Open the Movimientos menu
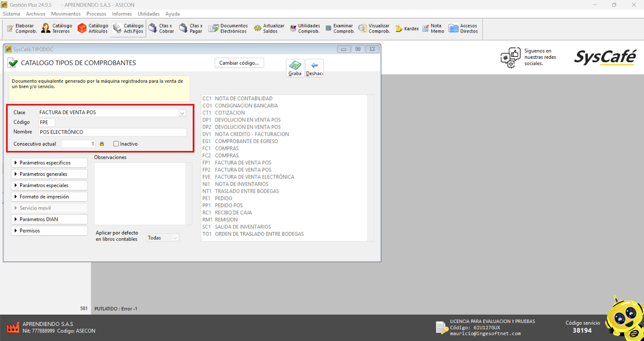644x341 pixels. click(66, 14)
